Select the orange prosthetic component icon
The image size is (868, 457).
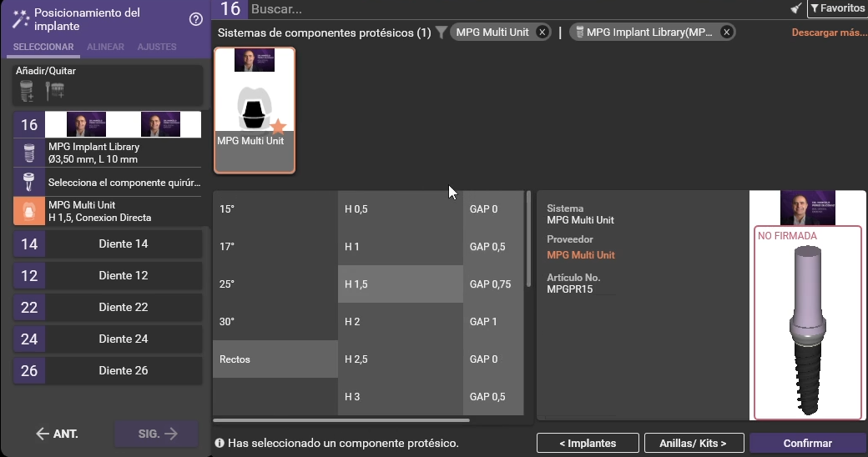click(29, 211)
